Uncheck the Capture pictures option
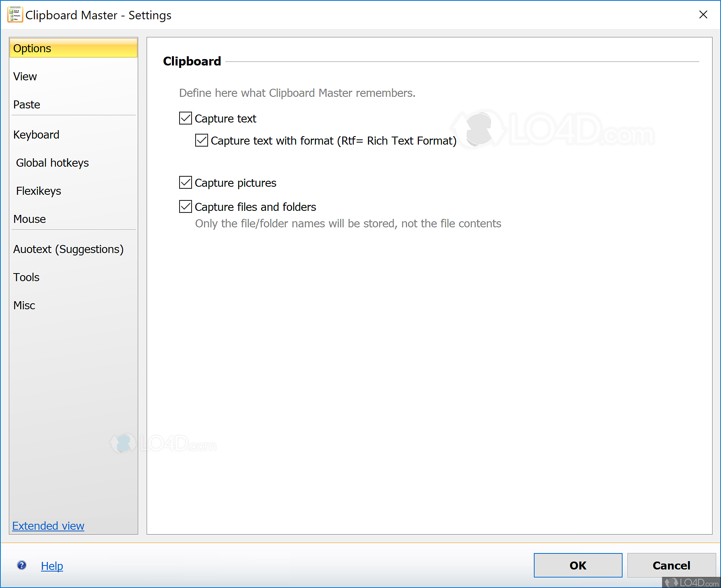Screen dimensions: 721x588 186,183
